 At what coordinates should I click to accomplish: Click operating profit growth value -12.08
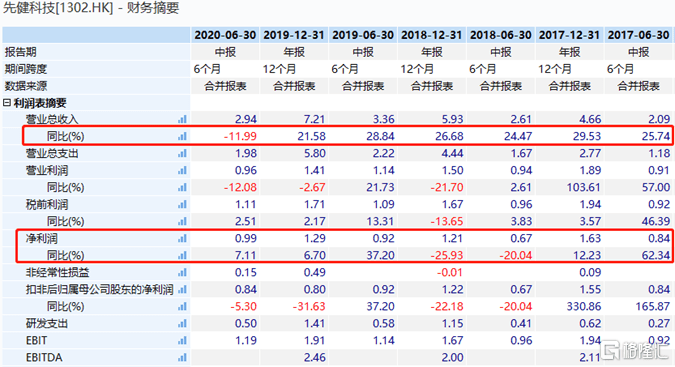tap(240, 188)
